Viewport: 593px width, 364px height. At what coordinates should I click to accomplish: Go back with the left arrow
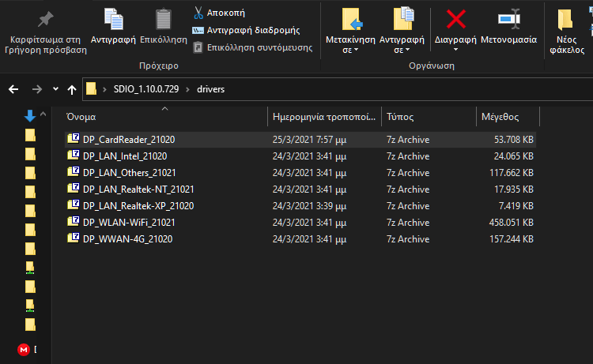tap(13, 89)
